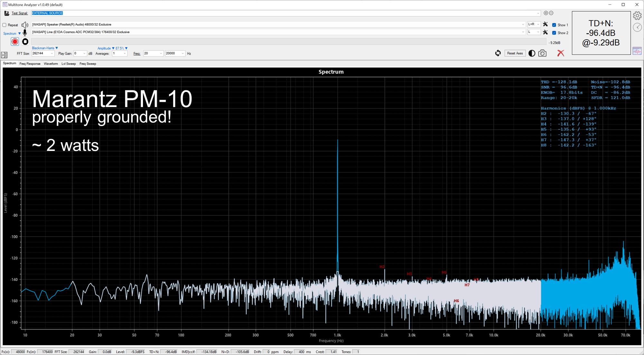Screen dimensions: 644x355
Task: Click the Tones value in the status bar
Action: click(356, 352)
